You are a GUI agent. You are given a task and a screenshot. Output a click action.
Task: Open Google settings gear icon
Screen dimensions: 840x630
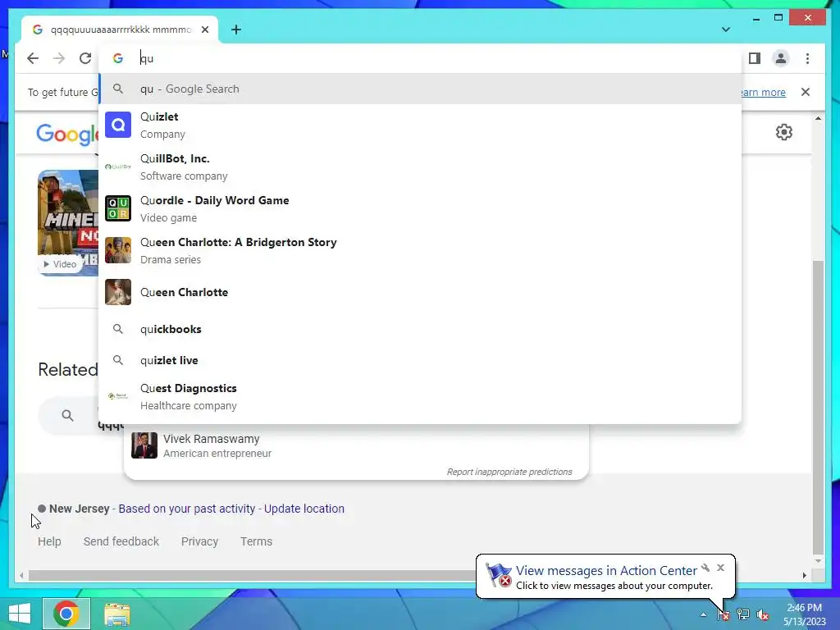pyautogui.click(x=783, y=132)
